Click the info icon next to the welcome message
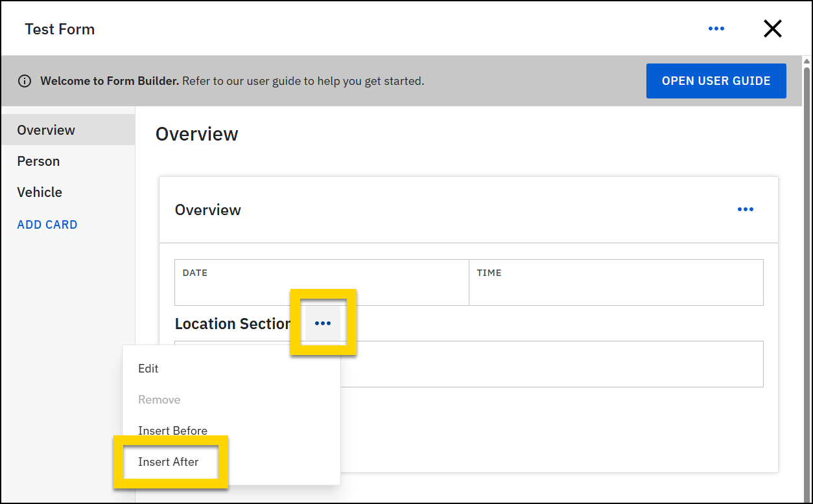 [x=25, y=80]
